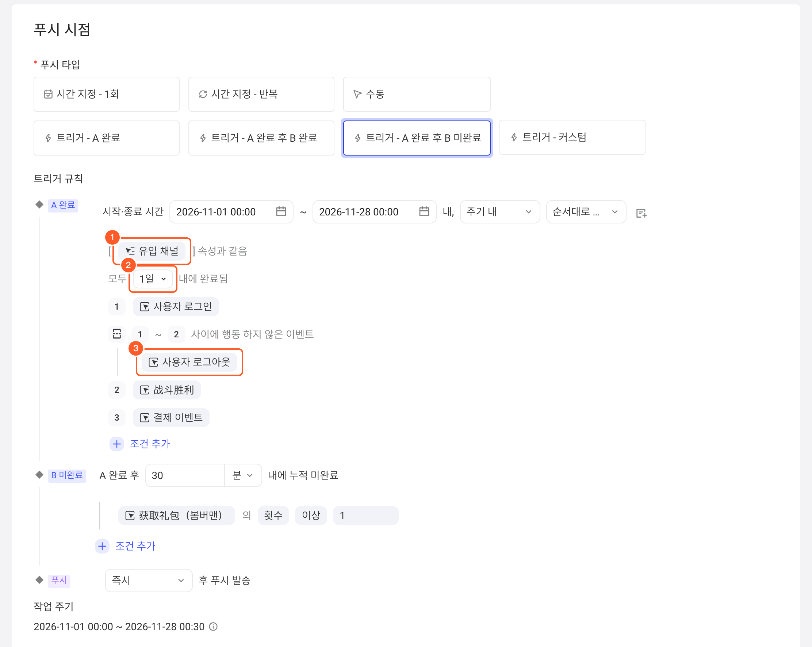The height and width of the screenshot is (647, 812).
Task: Click the 결제 이벤트 event chip
Action: click(171, 418)
